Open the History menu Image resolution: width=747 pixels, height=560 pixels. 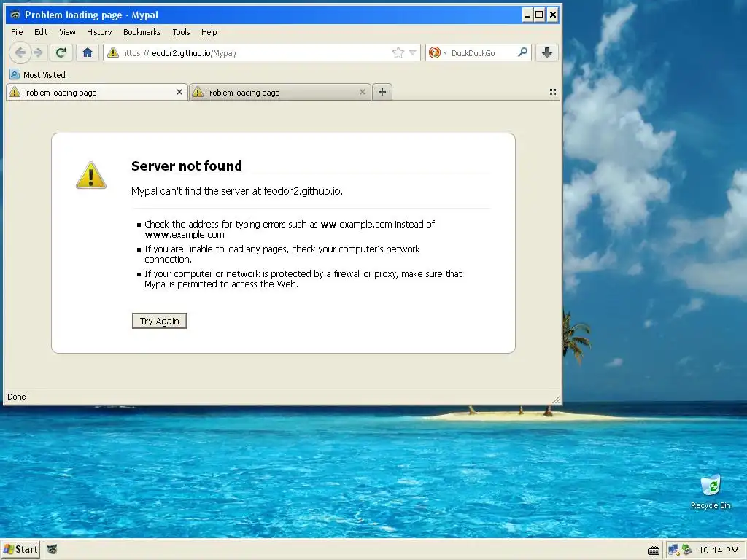(x=99, y=32)
